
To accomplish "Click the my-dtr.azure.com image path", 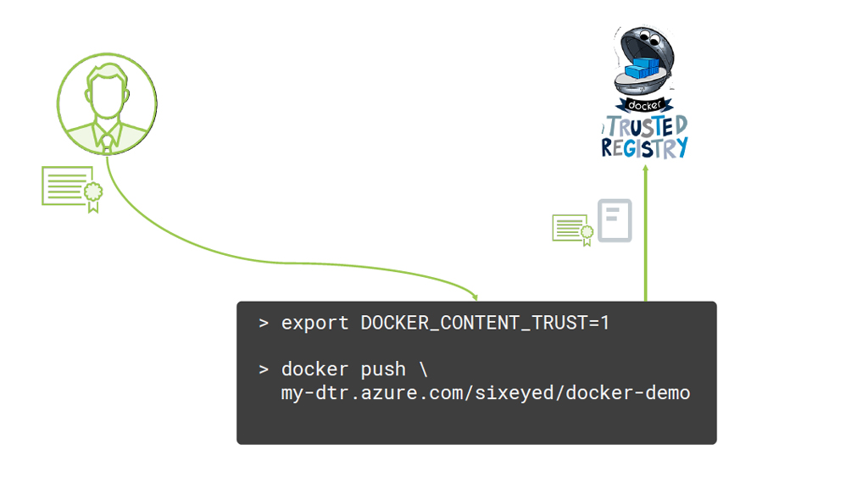I will 486,393.
